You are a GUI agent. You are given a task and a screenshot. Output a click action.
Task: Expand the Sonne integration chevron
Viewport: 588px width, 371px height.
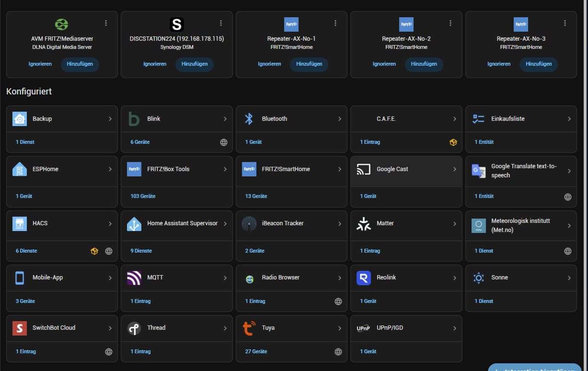[x=569, y=278]
